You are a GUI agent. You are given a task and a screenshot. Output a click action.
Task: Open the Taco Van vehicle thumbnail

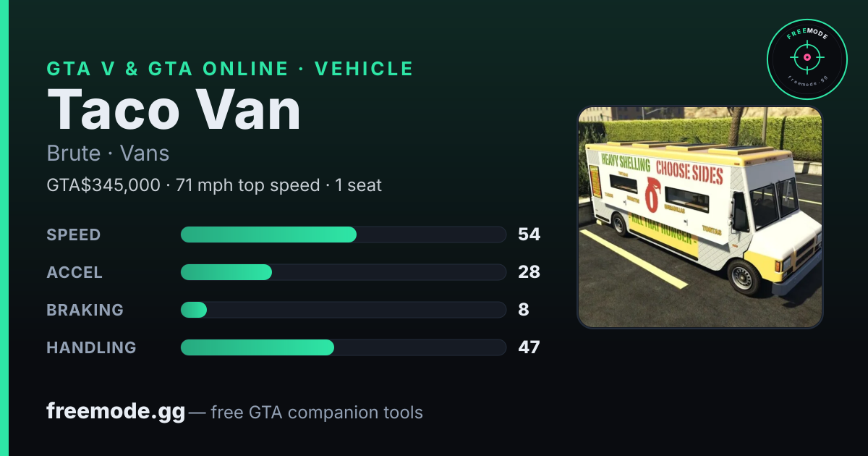[699, 217]
